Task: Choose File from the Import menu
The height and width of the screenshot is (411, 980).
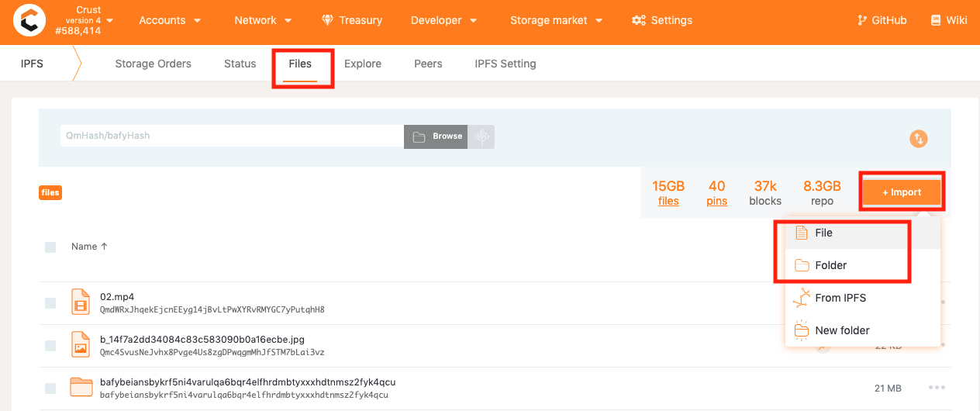Action: click(x=863, y=233)
